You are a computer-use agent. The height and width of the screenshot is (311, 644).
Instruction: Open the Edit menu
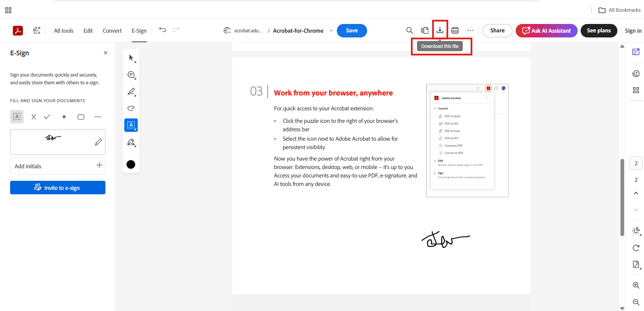[88, 31]
